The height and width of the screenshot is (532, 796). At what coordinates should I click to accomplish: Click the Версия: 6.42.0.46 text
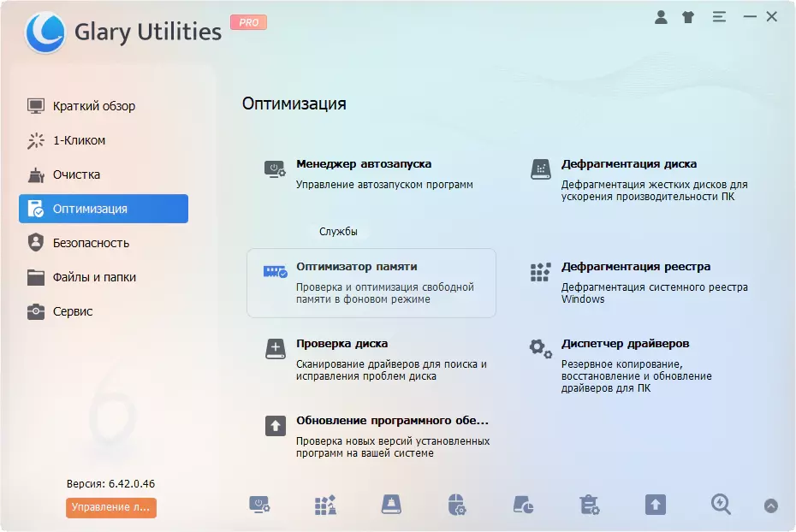[x=110, y=484]
